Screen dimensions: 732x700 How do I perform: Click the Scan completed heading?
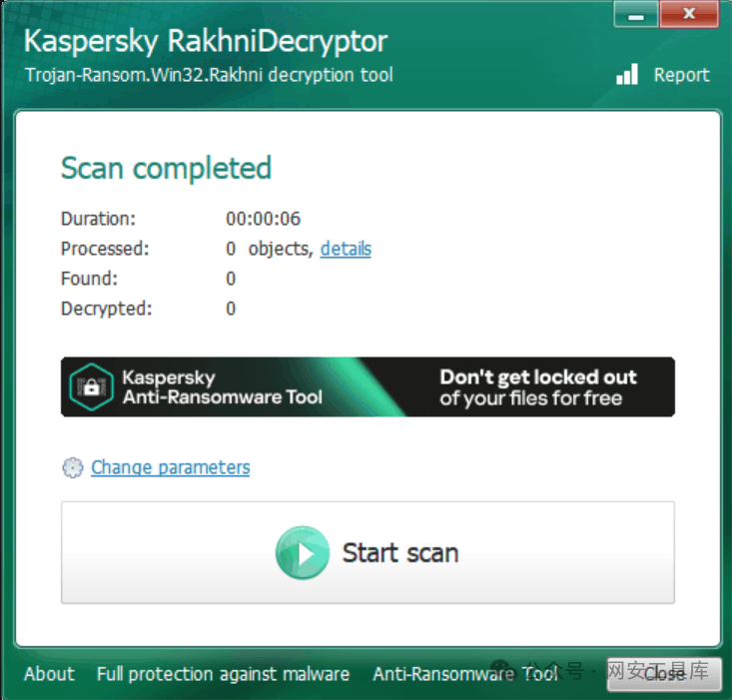166,168
